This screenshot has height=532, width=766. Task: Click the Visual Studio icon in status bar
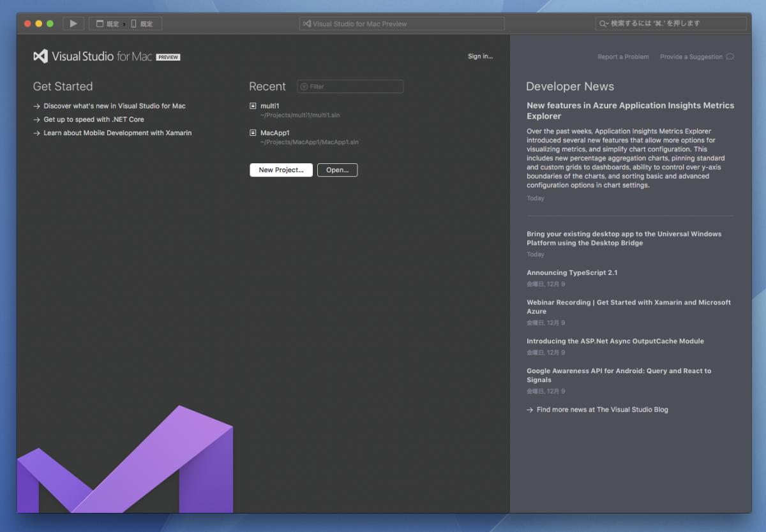(307, 24)
